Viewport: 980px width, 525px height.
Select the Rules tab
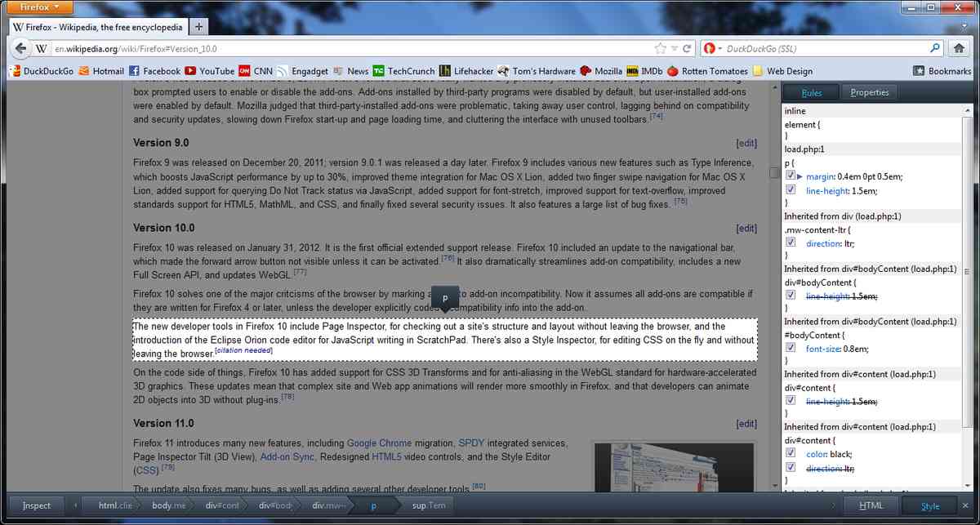tap(812, 92)
